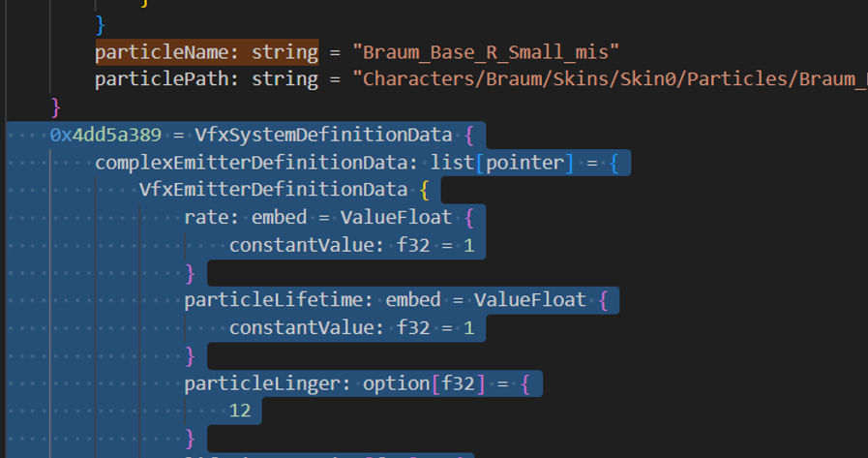
Task: Click the numeric value 12
Action: coord(240,411)
